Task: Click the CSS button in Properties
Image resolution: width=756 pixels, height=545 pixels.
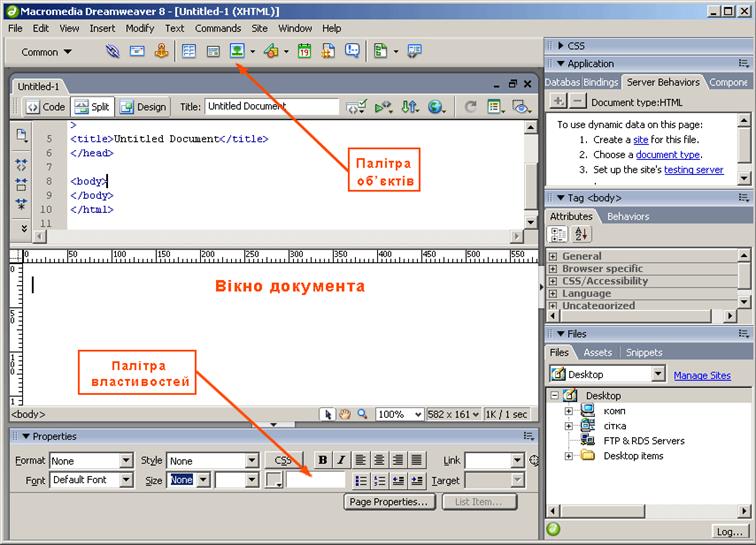Action: pyautogui.click(x=283, y=460)
